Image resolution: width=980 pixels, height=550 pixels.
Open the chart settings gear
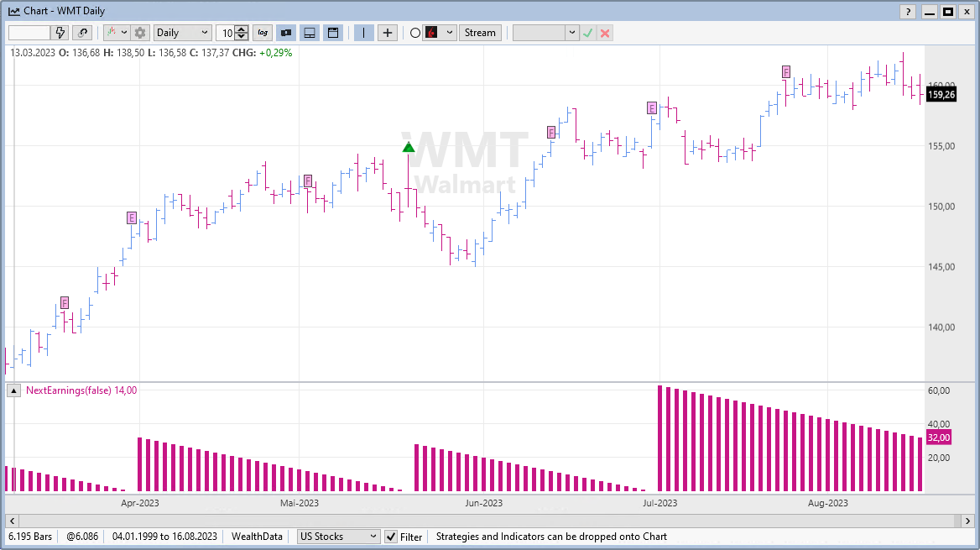click(140, 33)
